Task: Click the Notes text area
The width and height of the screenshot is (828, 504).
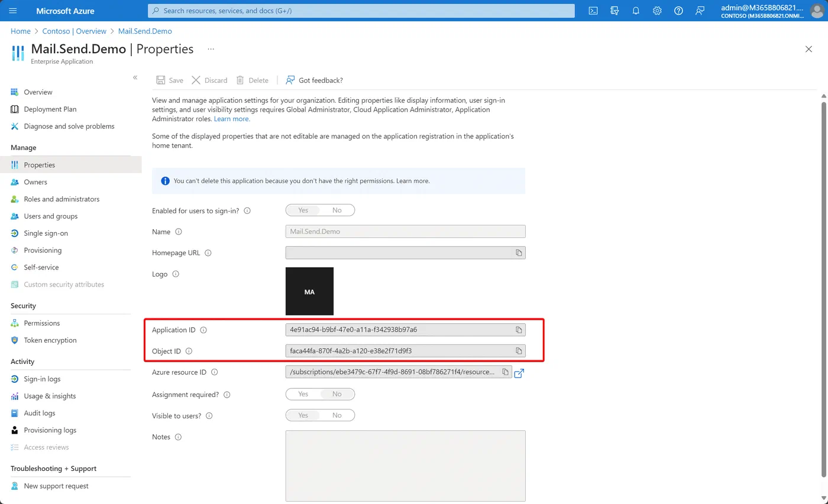Action: coord(406,466)
